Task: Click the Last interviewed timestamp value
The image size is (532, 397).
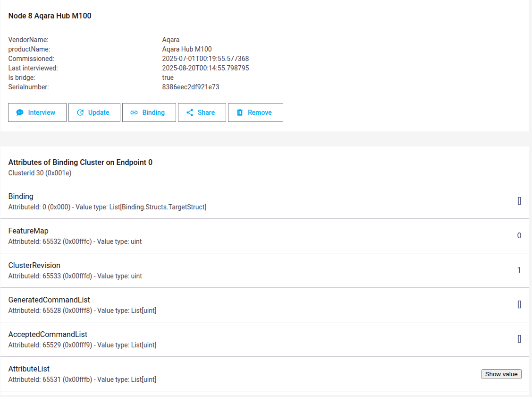Action: (205, 68)
